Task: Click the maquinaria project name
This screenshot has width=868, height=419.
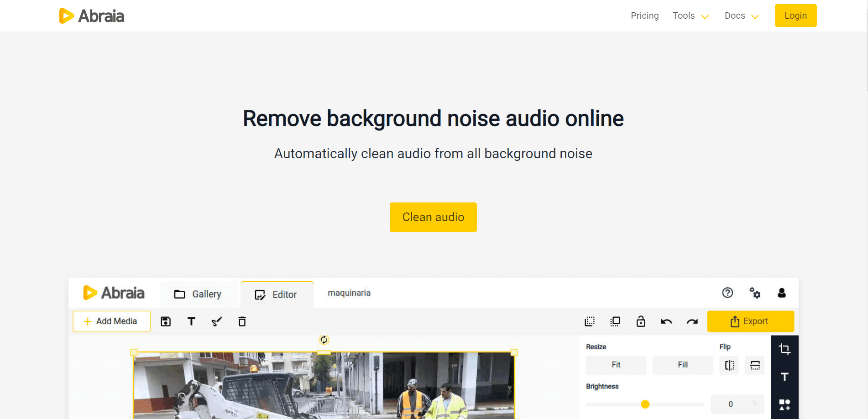Action: pos(349,293)
